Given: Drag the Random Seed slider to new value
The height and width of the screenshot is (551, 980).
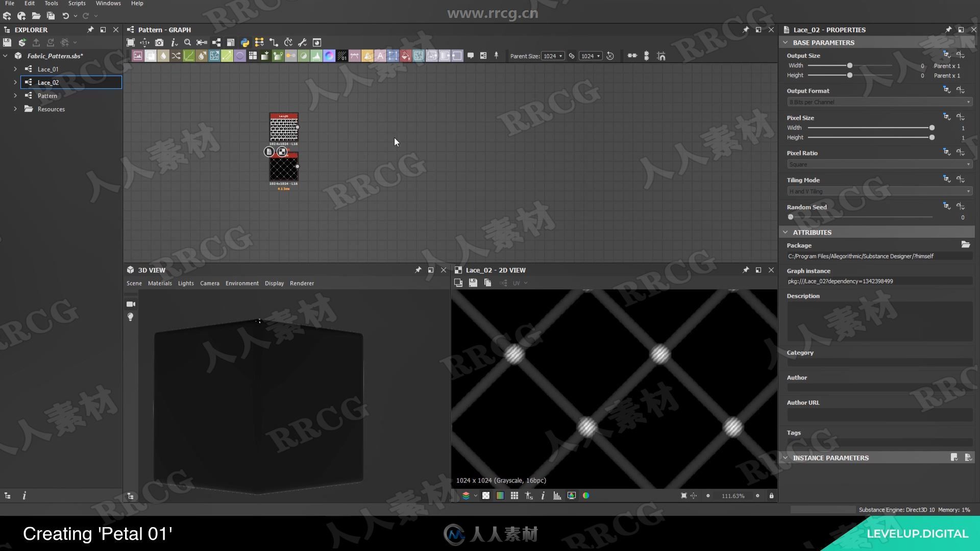Looking at the screenshot, I should (791, 217).
